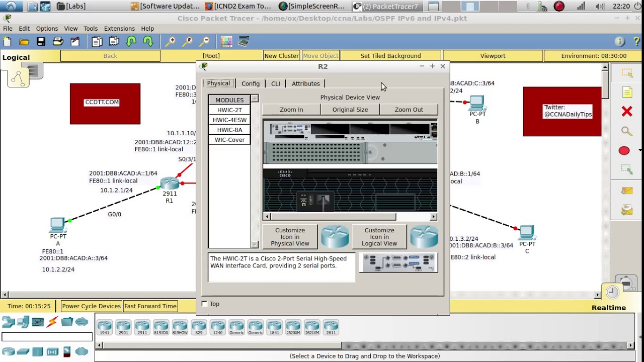The width and height of the screenshot is (644, 362).
Task: Click the device search input field
Action: [x=47, y=337]
